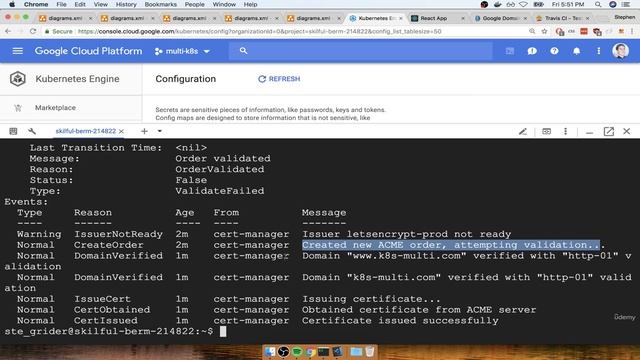This screenshot has height=360, width=640.
Task: Click the REFRESH button beside Configuration
Action: (x=279, y=79)
